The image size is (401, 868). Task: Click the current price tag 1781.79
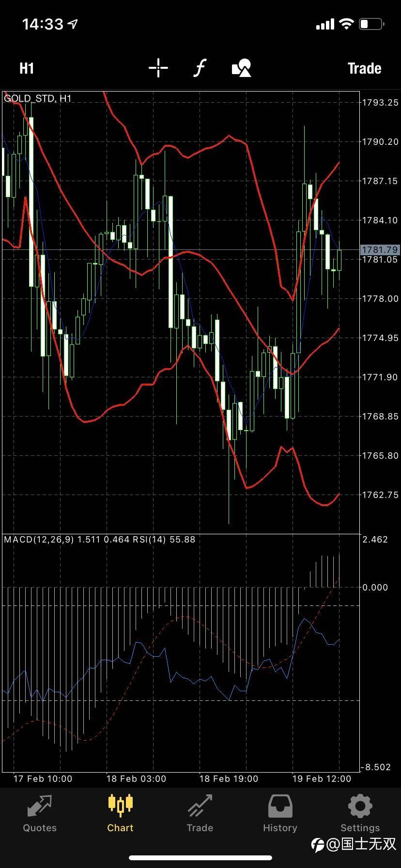pyautogui.click(x=380, y=250)
